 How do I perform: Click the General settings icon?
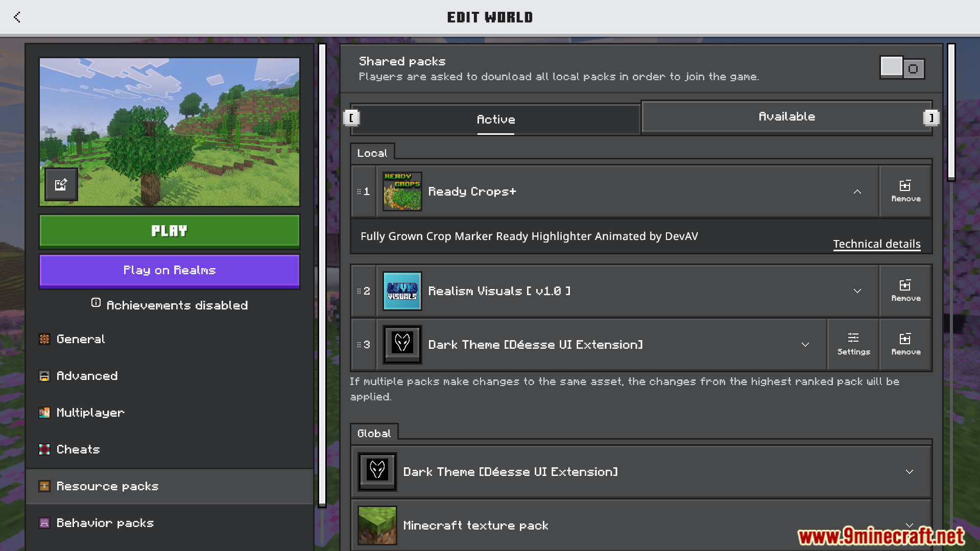coord(44,339)
